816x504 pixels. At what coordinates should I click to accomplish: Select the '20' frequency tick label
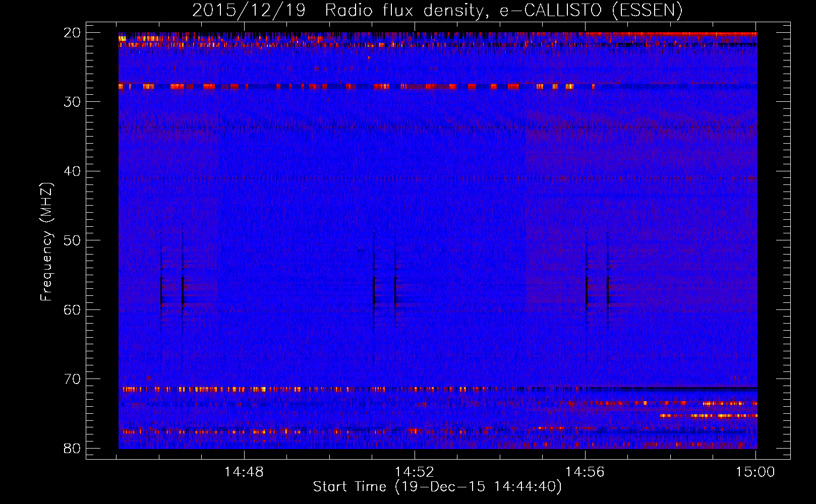click(x=73, y=33)
